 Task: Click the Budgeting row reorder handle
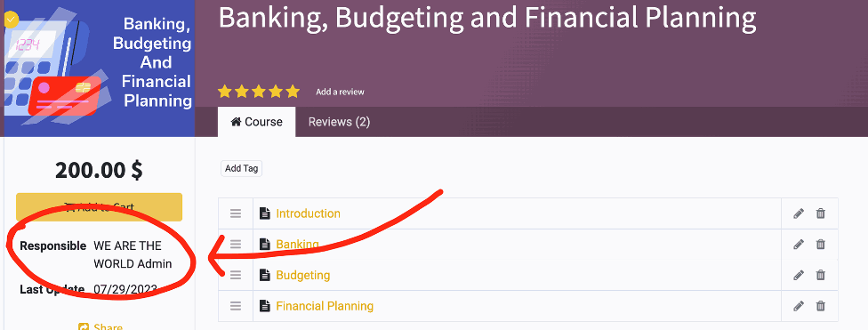236,275
